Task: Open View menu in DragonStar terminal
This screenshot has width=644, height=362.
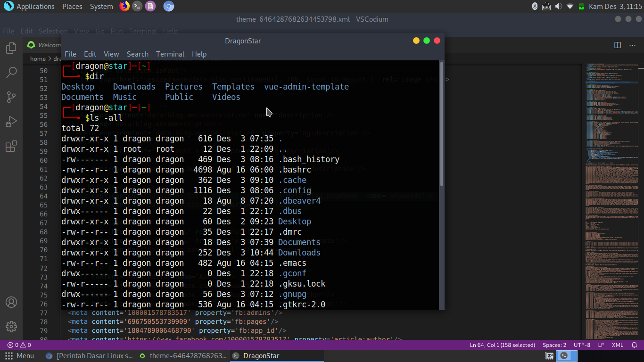Action: click(x=111, y=54)
